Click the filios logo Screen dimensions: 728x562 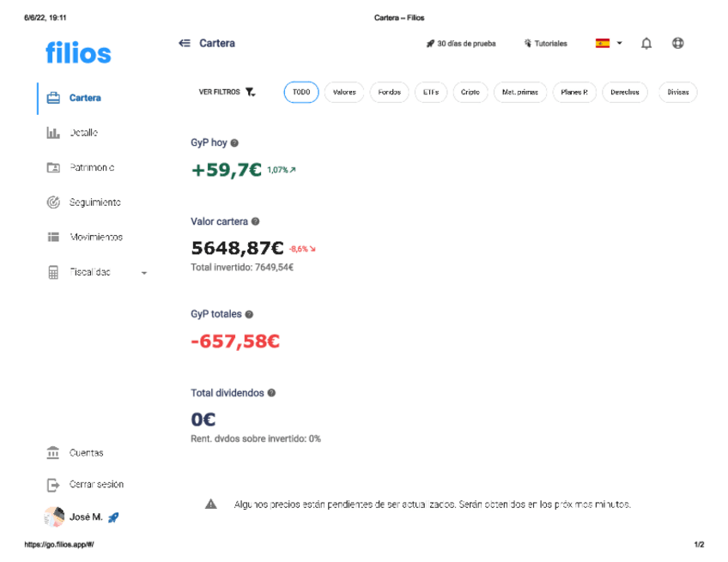pos(78,52)
